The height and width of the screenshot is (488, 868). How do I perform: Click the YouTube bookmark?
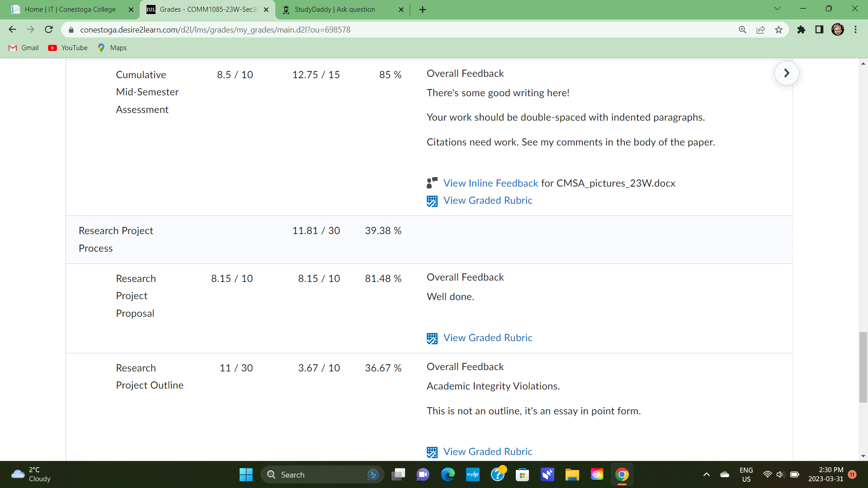click(68, 48)
